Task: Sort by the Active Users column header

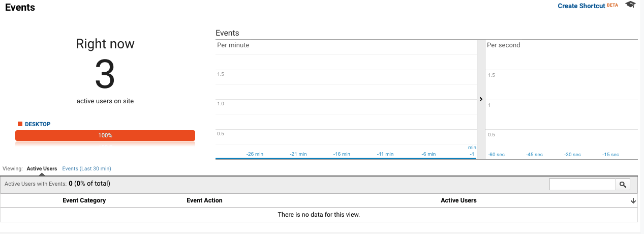Action: [458, 200]
